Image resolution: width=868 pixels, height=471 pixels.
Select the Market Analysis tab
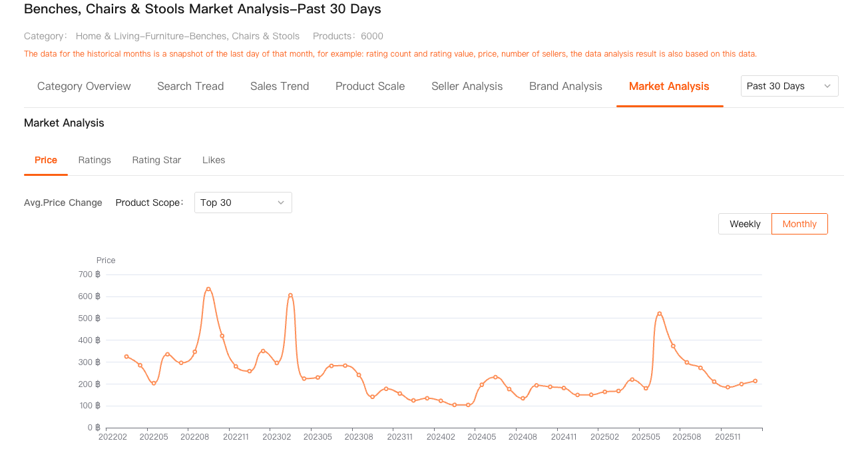pyautogui.click(x=669, y=87)
